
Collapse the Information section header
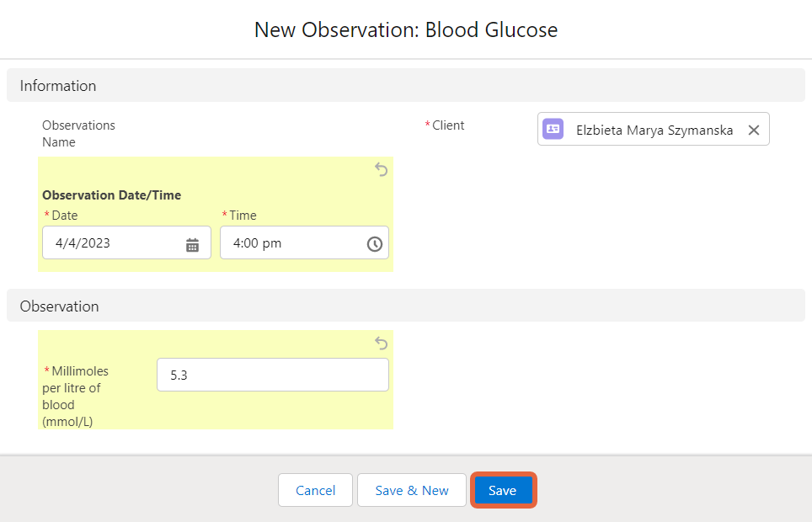[x=405, y=85]
